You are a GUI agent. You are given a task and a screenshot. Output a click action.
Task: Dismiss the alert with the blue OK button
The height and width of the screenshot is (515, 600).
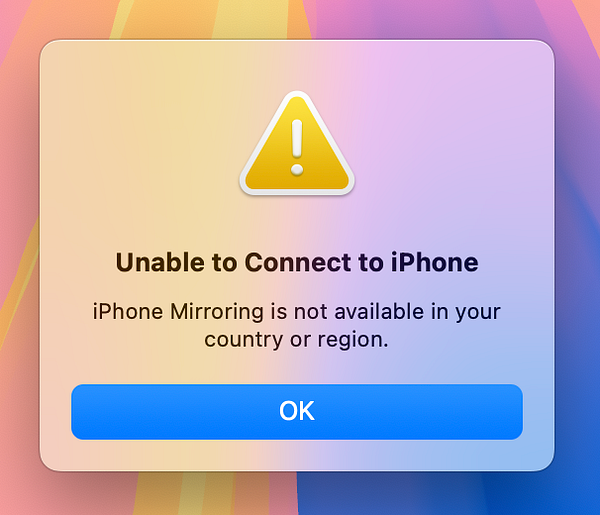click(297, 412)
